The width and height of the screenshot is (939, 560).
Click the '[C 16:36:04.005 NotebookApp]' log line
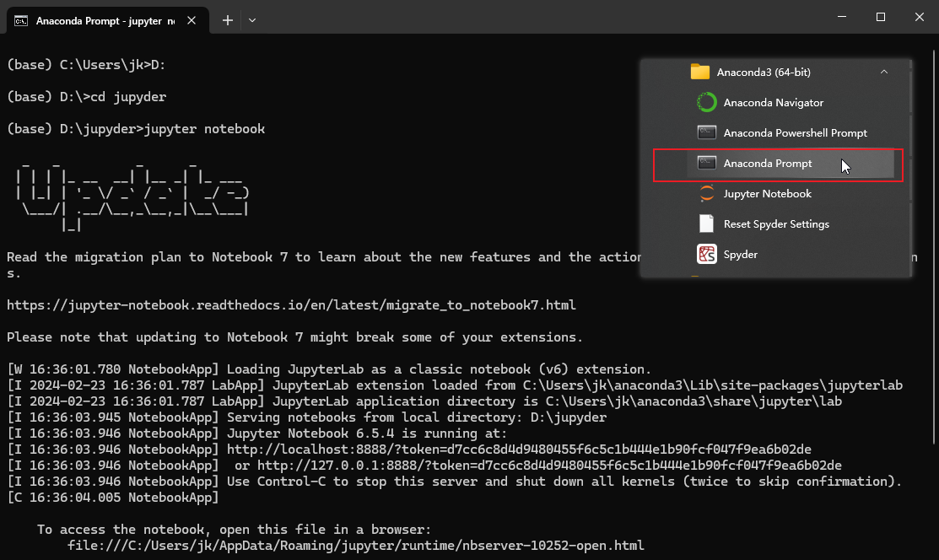point(112,497)
